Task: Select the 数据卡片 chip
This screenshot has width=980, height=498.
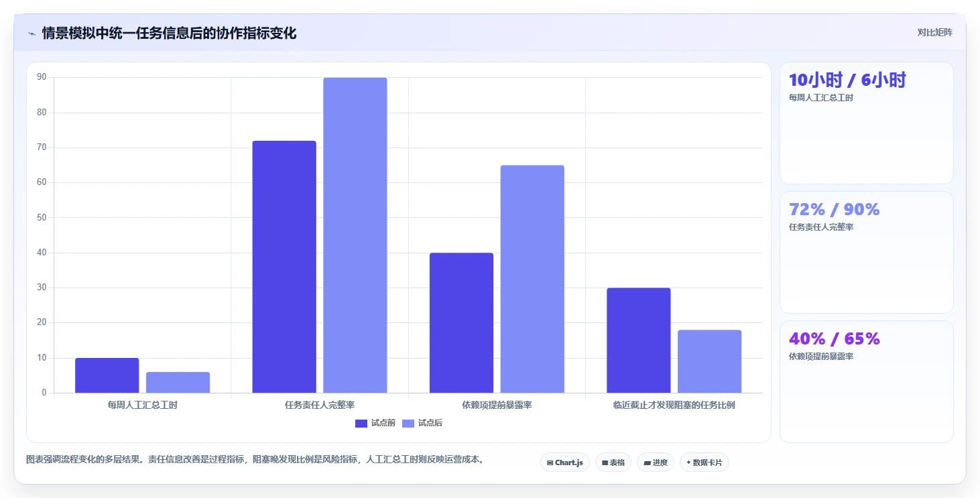Action: coord(704,462)
